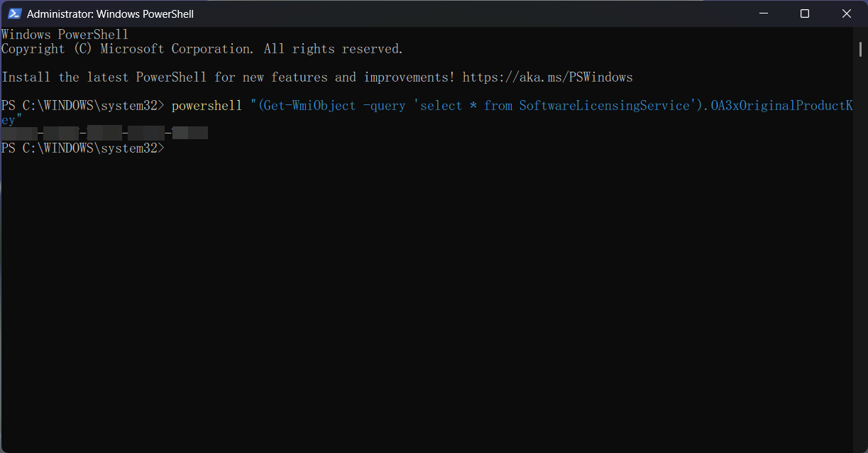Click the active PS C:\WINDOWS\system32 prompt

tap(82, 148)
